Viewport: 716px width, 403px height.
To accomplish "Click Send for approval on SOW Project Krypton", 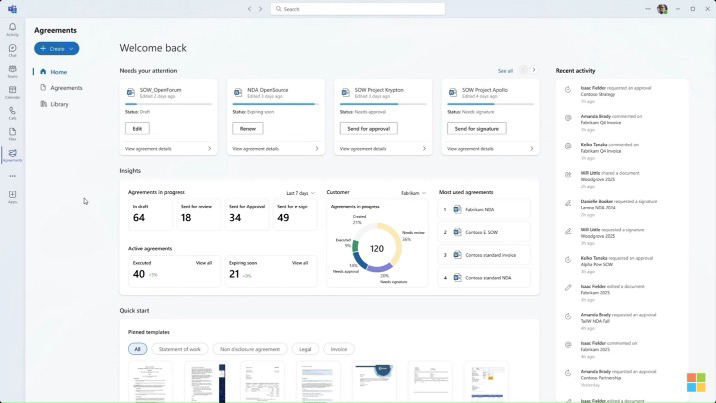I will (x=368, y=129).
